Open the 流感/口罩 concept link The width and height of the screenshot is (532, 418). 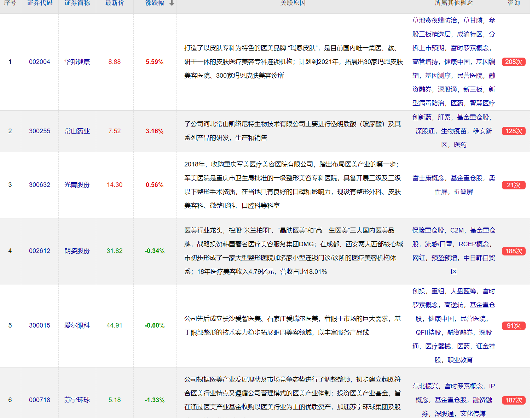tap(439, 244)
